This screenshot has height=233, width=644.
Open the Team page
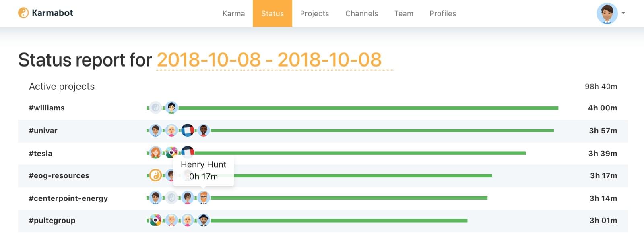click(404, 13)
